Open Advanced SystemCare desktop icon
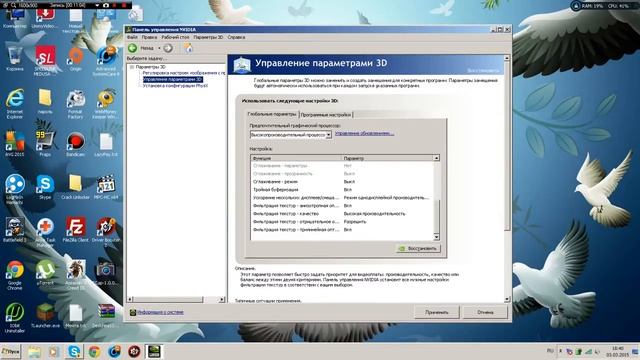 [x=106, y=61]
